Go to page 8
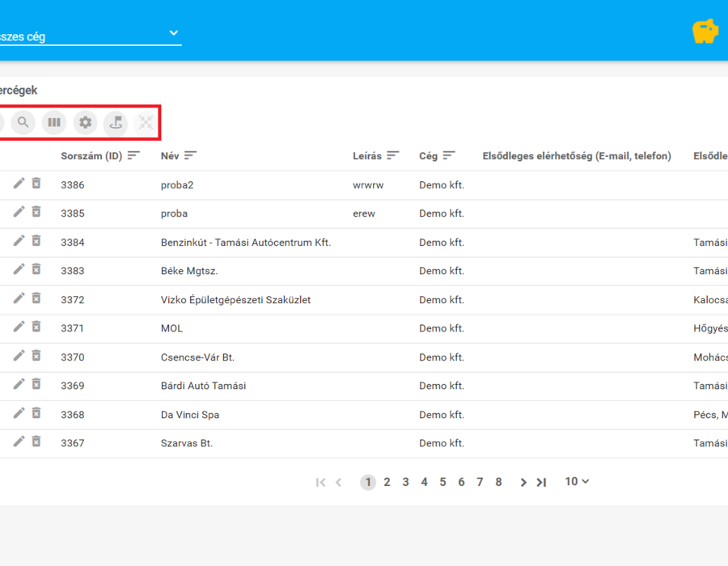 (498, 482)
